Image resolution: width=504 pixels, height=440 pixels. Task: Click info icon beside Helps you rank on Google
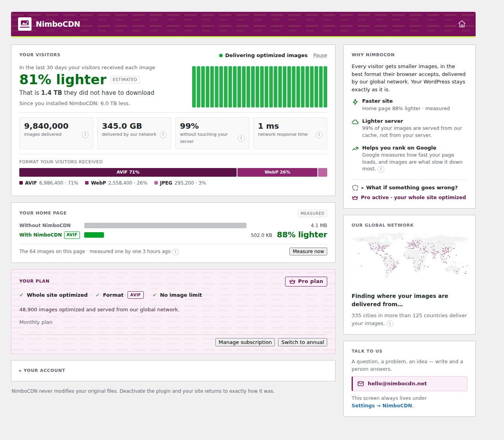(381, 169)
